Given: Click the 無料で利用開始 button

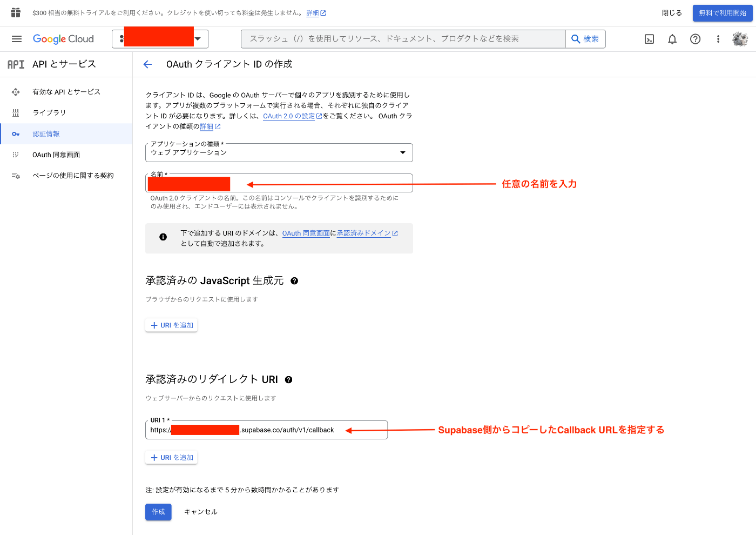Looking at the screenshot, I should point(723,13).
